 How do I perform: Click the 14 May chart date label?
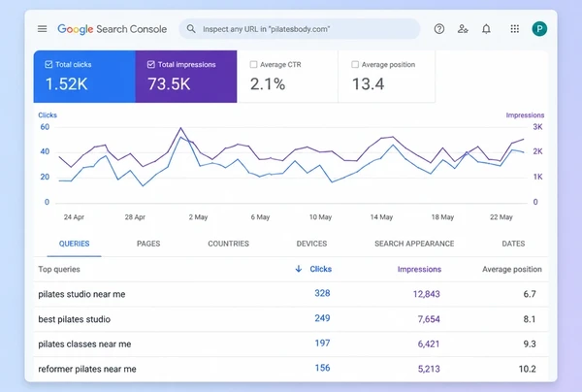tap(381, 217)
